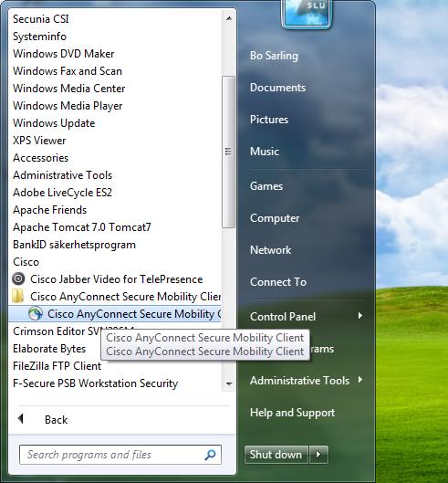
Task: Open Pictures library
Action: pos(269,120)
